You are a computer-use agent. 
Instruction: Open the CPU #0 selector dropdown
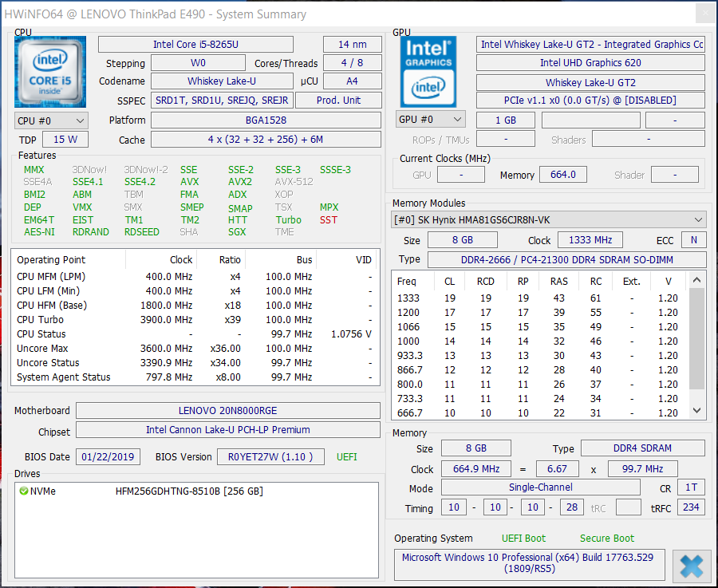coord(51,121)
